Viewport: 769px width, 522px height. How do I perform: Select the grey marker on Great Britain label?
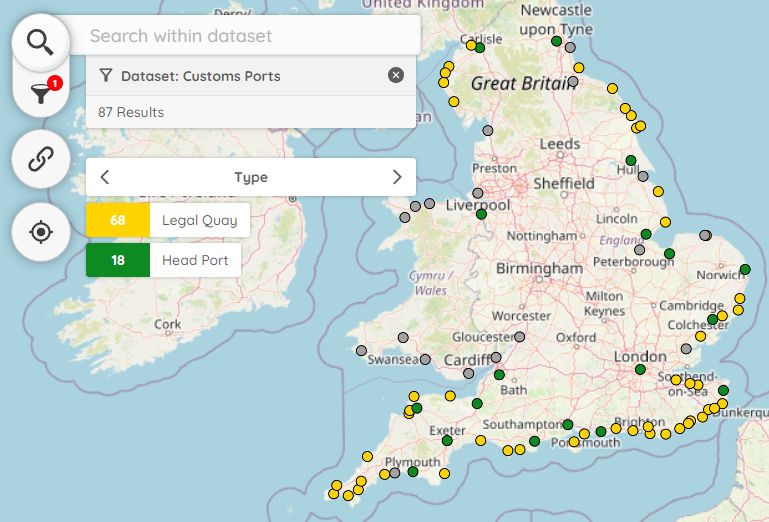[573, 81]
